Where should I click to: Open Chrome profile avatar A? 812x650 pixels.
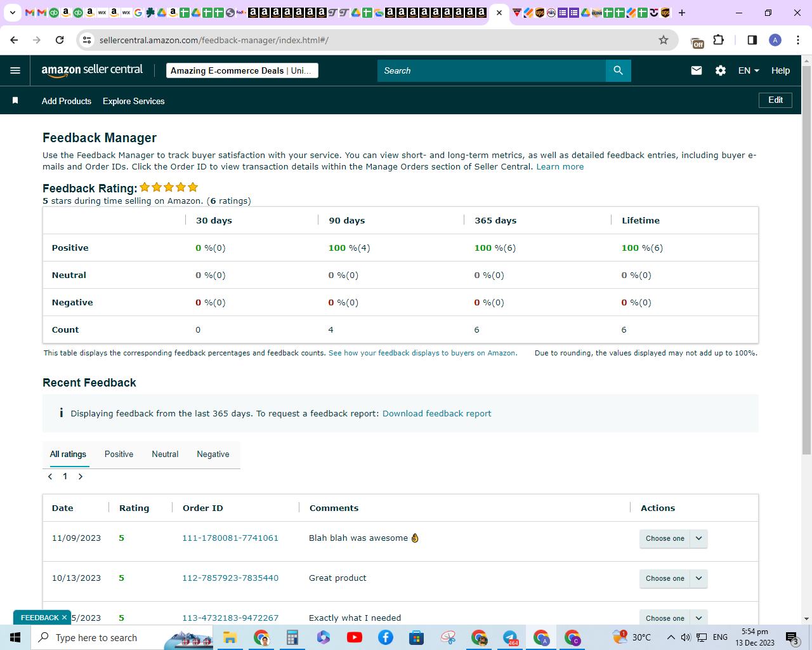point(775,40)
